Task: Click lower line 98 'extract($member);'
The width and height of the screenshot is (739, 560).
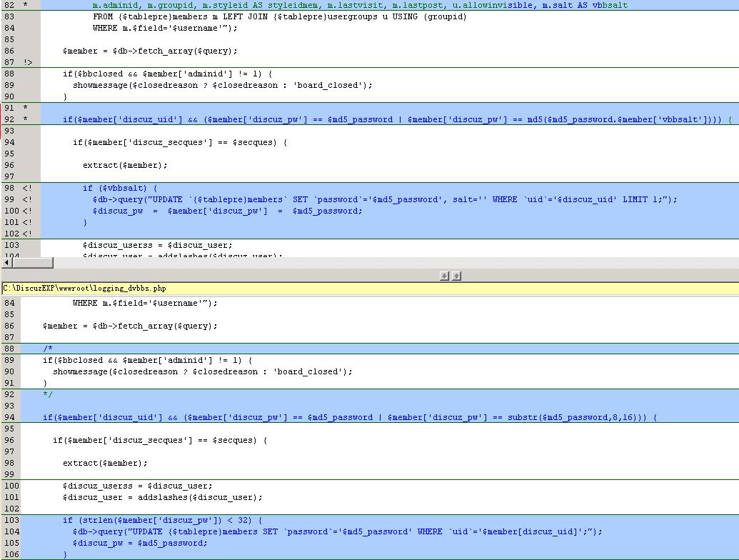Action: pyautogui.click(x=105, y=463)
